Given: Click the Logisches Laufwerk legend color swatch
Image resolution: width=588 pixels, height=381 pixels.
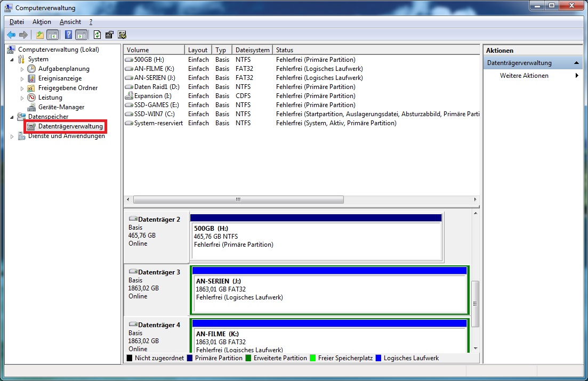Looking at the screenshot, I should 378,358.
